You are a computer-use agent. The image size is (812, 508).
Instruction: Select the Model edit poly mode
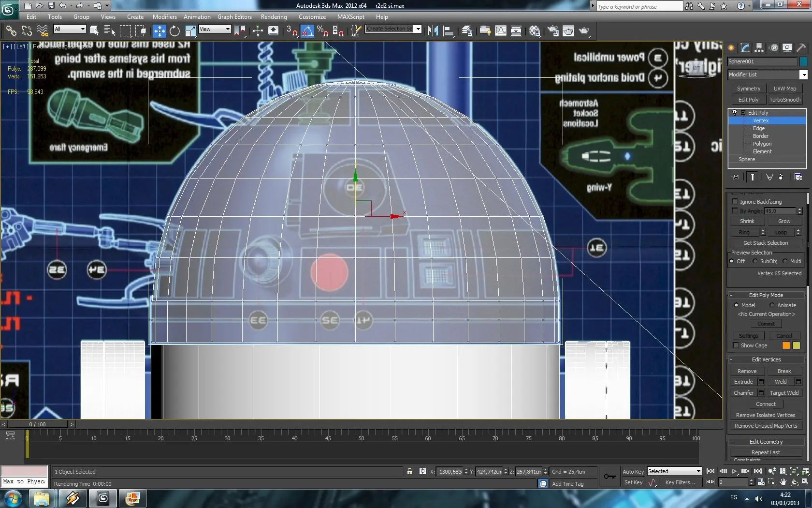[736, 305]
